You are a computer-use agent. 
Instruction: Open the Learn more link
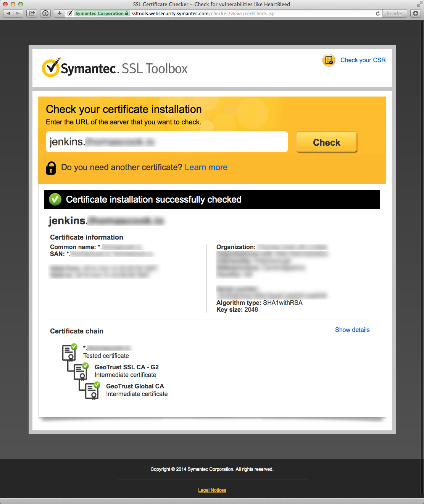point(206,167)
